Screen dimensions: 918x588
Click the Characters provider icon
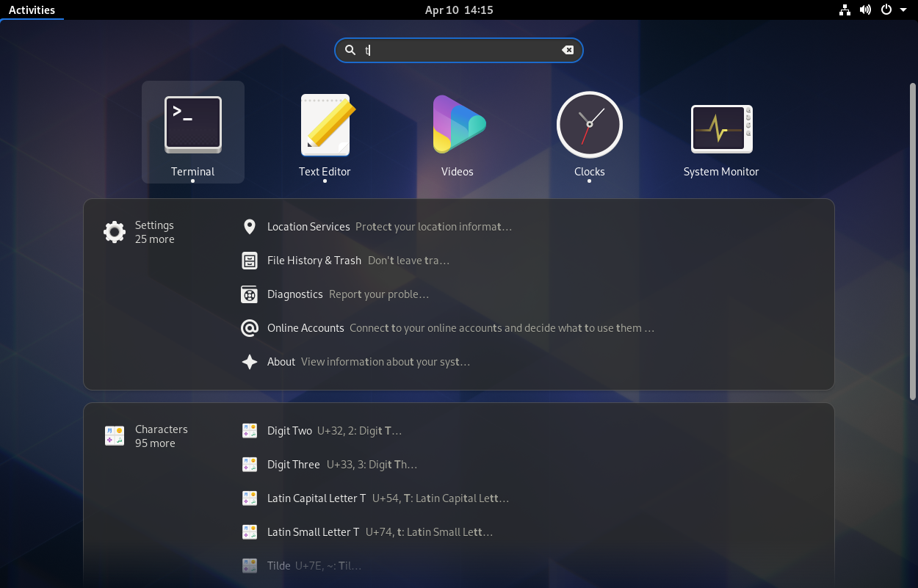point(115,436)
